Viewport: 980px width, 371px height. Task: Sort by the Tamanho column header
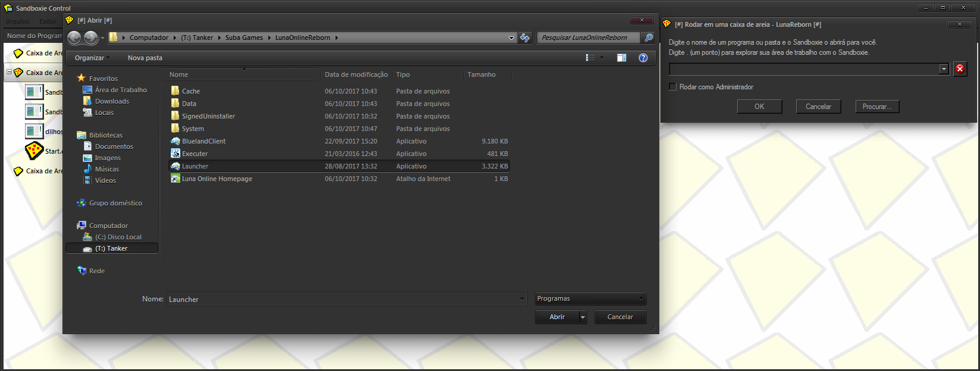pyautogui.click(x=487, y=74)
